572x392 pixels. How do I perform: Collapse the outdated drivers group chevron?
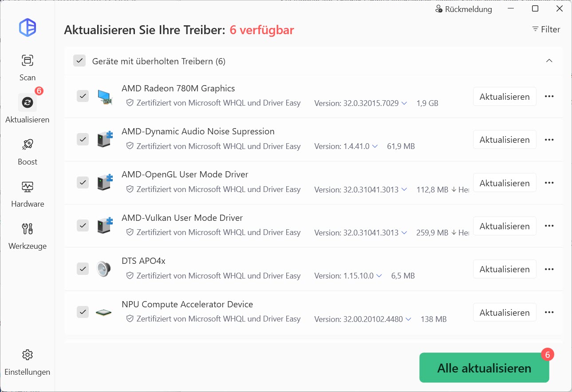[549, 61]
